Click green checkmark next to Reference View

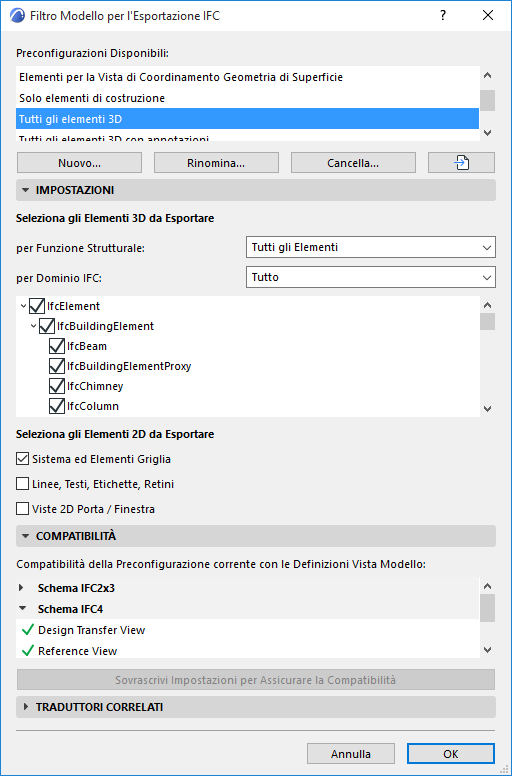click(28, 651)
